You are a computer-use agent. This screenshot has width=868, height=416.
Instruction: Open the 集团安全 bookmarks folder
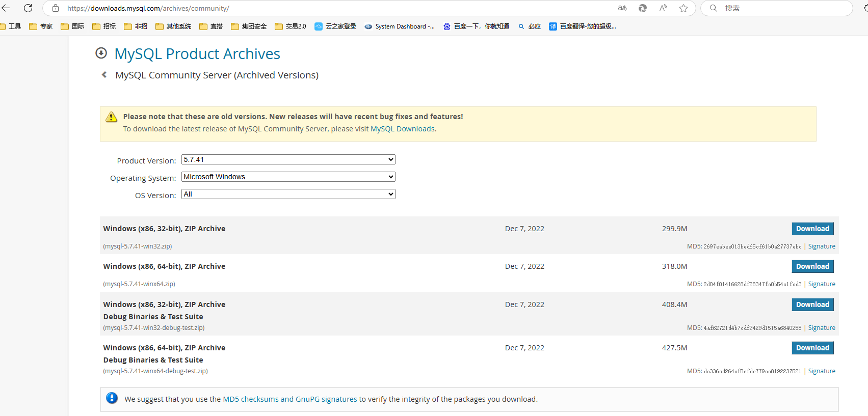click(x=249, y=26)
